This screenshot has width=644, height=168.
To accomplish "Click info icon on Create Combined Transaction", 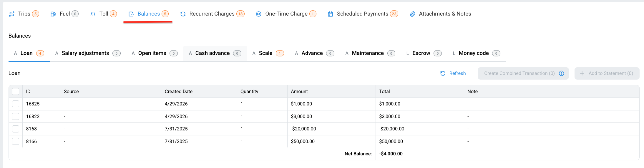I will pyautogui.click(x=562, y=73).
